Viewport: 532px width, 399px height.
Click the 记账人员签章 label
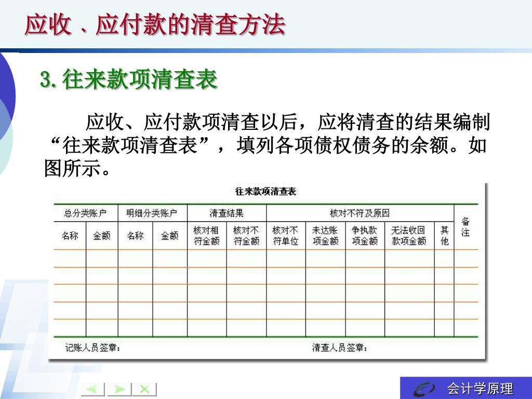point(92,348)
